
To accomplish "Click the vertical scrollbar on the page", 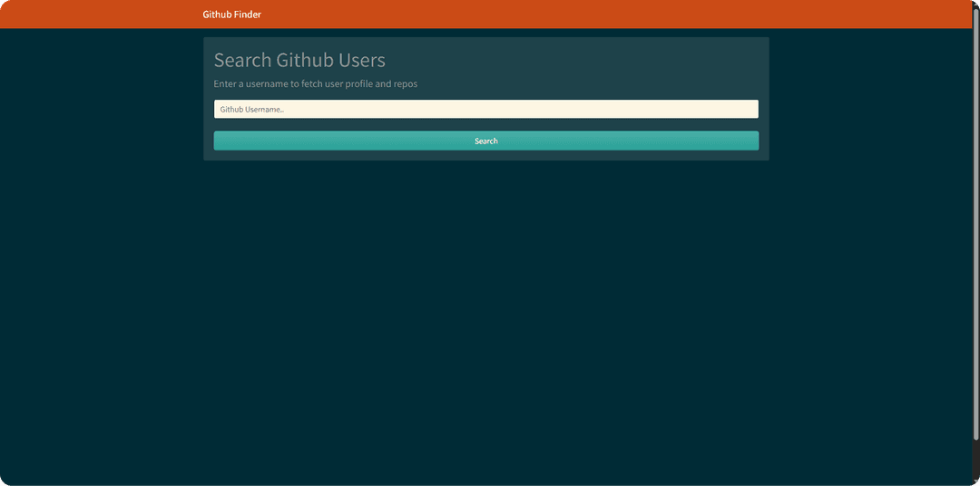I will click(x=975, y=225).
